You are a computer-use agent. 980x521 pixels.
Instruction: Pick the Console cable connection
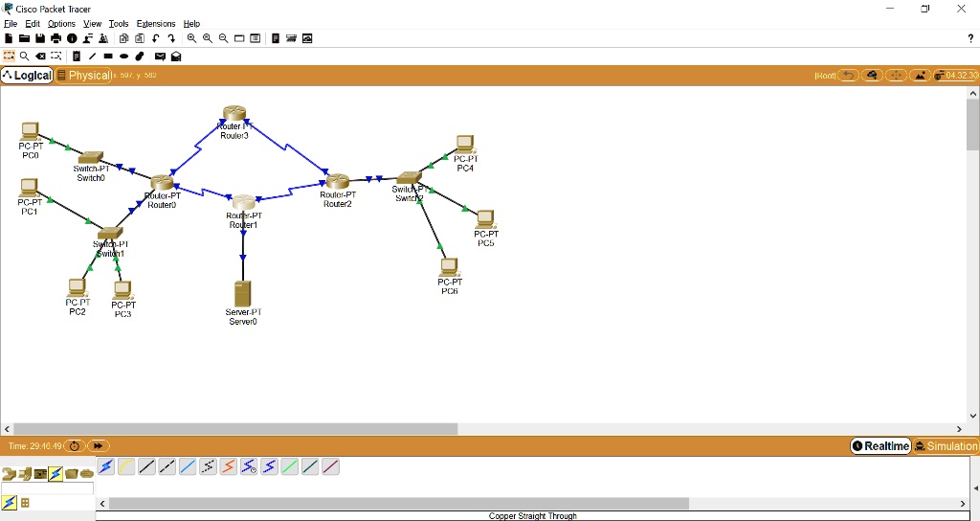126,466
